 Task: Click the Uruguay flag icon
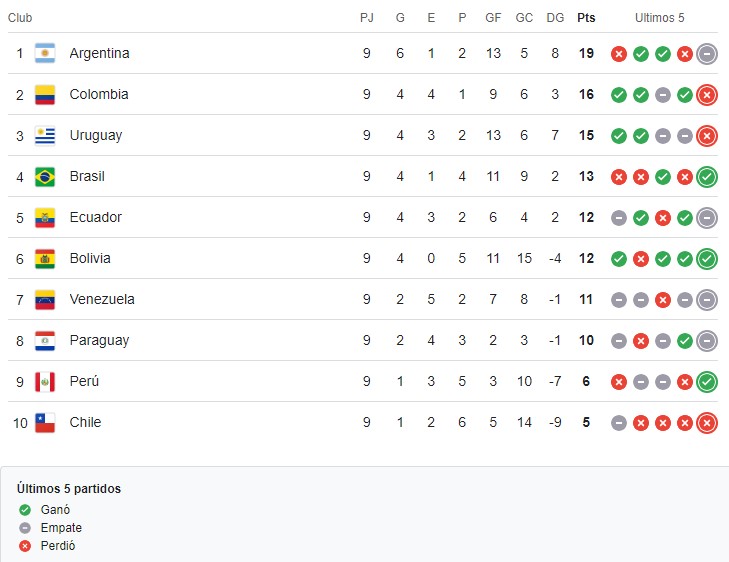(x=45, y=135)
